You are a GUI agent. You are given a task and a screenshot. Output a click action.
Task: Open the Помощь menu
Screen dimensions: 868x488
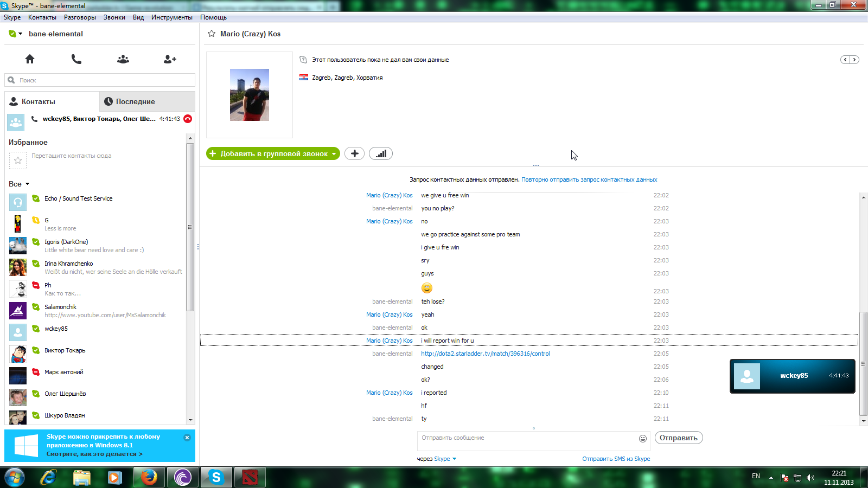(x=213, y=17)
